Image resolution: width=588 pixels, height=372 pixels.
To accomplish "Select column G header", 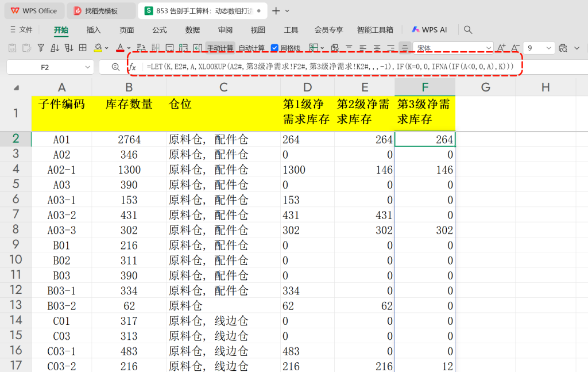I will (485, 87).
